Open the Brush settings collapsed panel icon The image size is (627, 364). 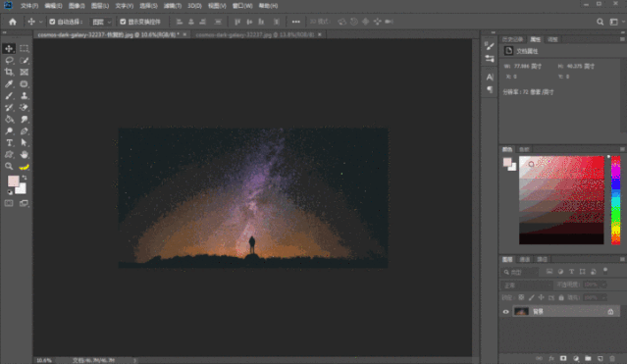click(490, 45)
